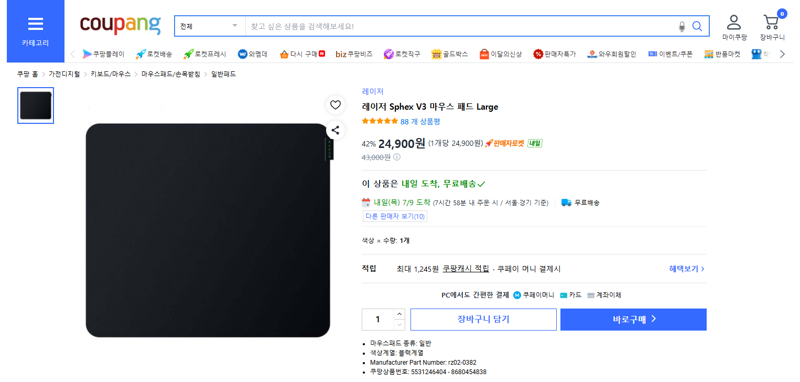Viewport: 800px width, 382px height.
Task: Open 로켓프레시 shortcut
Action: (x=205, y=54)
